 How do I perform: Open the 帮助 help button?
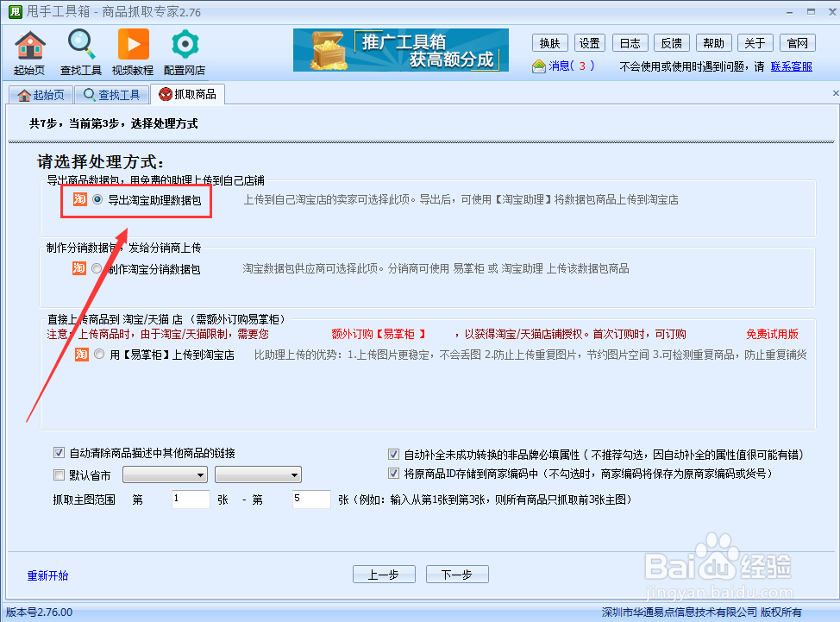click(713, 43)
